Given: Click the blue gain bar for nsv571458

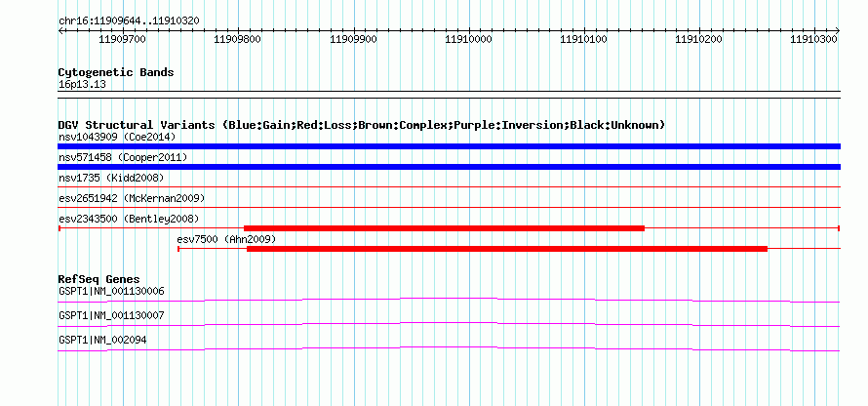Looking at the screenshot, I should [449, 167].
